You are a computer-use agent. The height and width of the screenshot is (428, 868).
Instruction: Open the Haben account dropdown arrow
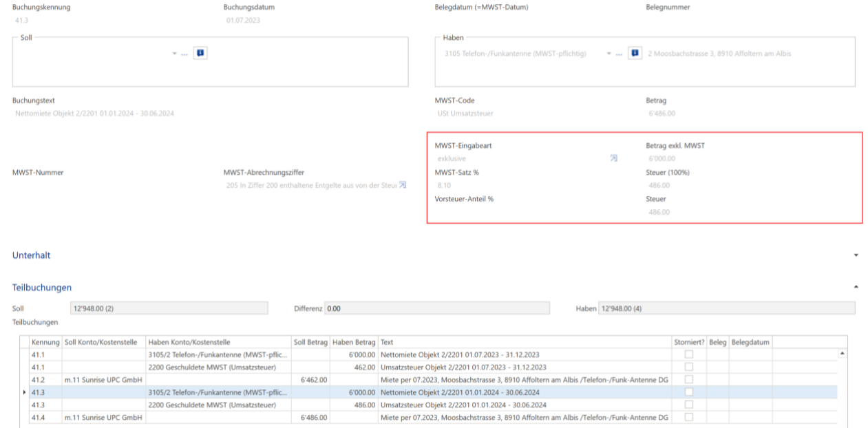609,54
